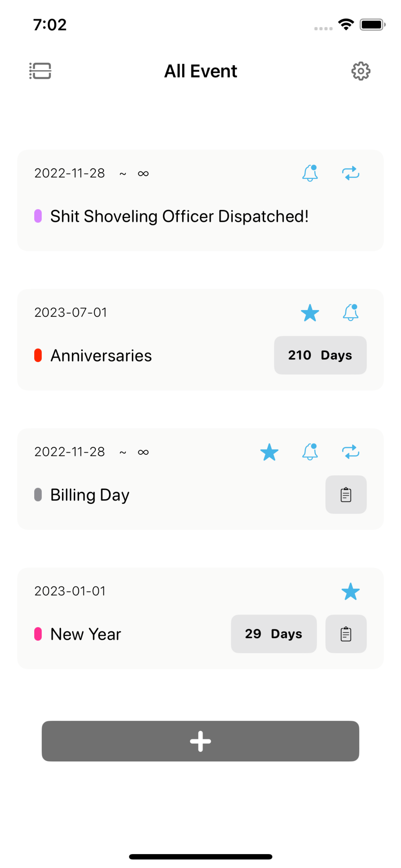
Task: Tap the 210 Days countdown badge
Action: point(320,355)
